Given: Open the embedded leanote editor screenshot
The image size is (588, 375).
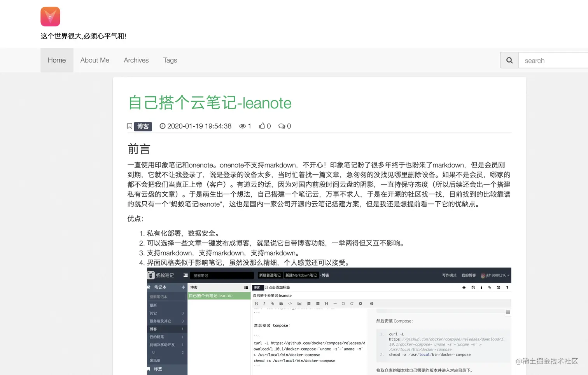Looking at the screenshot, I should click(329, 321).
